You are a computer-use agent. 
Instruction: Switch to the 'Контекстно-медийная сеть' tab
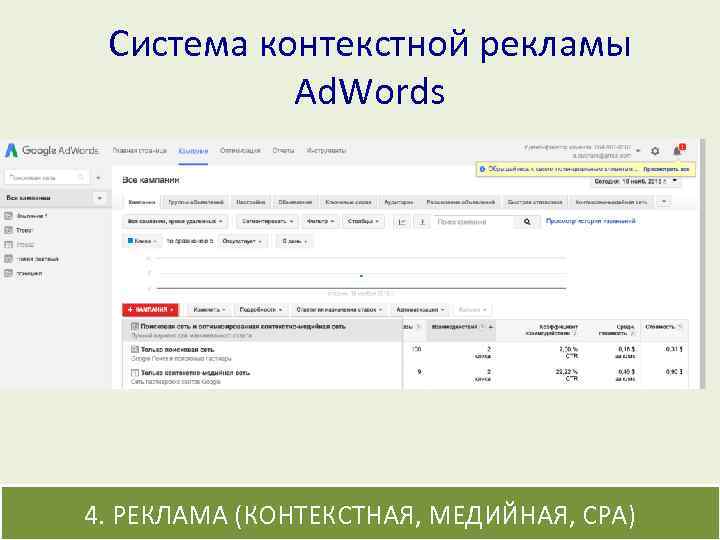[611, 202]
